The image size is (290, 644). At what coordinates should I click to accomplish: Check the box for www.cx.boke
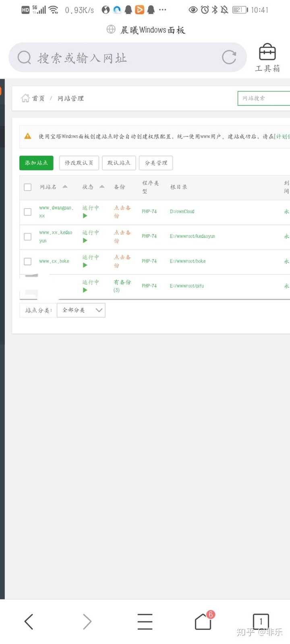point(28,261)
